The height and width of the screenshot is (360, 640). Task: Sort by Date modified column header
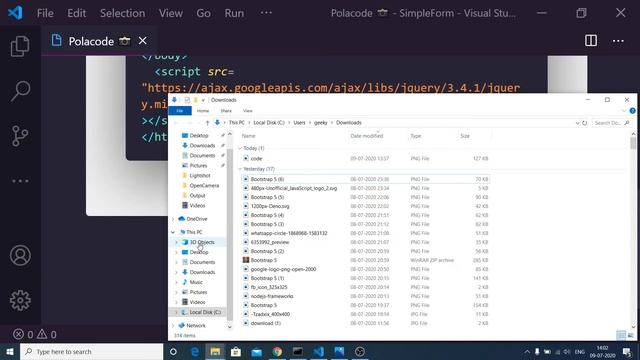(x=367, y=136)
